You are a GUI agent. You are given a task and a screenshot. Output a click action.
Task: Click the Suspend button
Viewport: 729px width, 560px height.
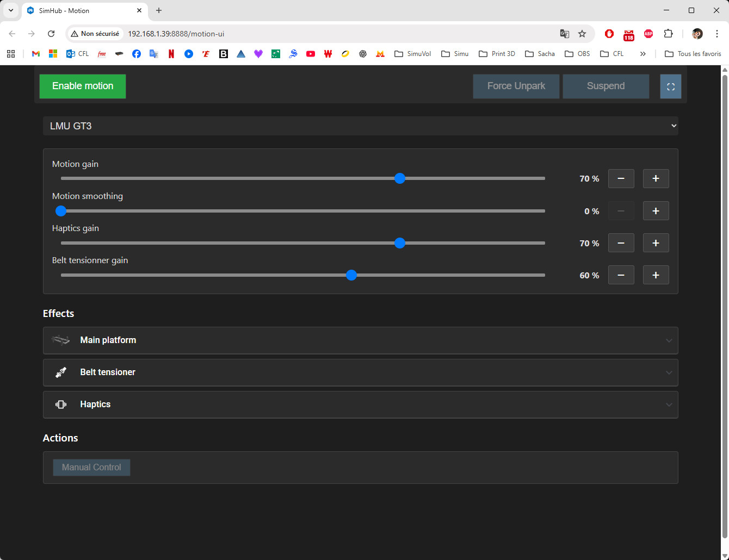(x=606, y=86)
